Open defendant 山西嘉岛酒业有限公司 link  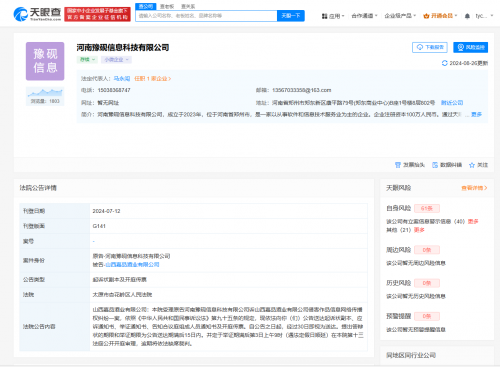pos(132,265)
